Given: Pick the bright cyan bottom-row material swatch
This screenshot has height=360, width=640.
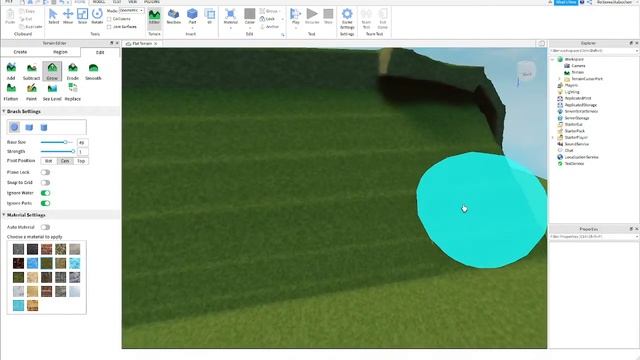Looking at the screenshot, I should tap(18, 305).
